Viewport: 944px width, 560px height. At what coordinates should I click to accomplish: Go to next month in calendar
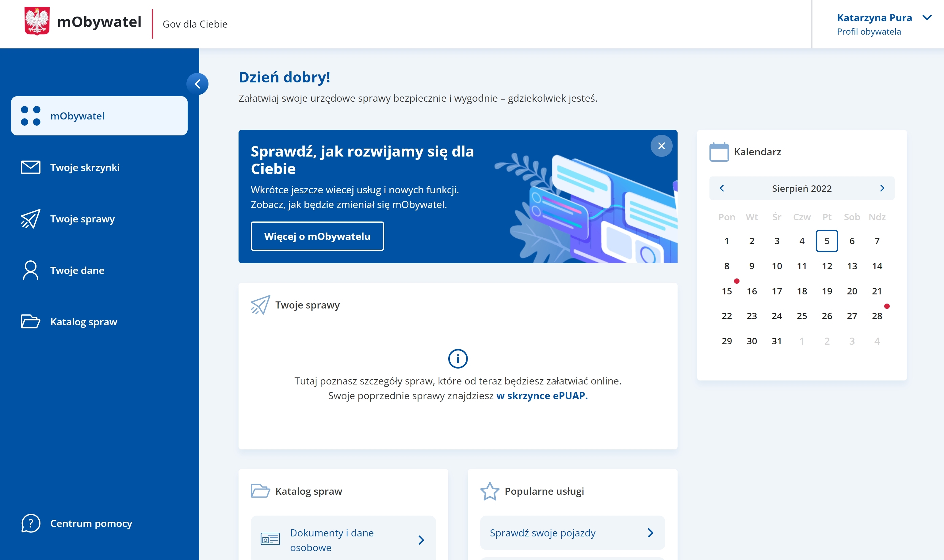click(x=882, y=188)
